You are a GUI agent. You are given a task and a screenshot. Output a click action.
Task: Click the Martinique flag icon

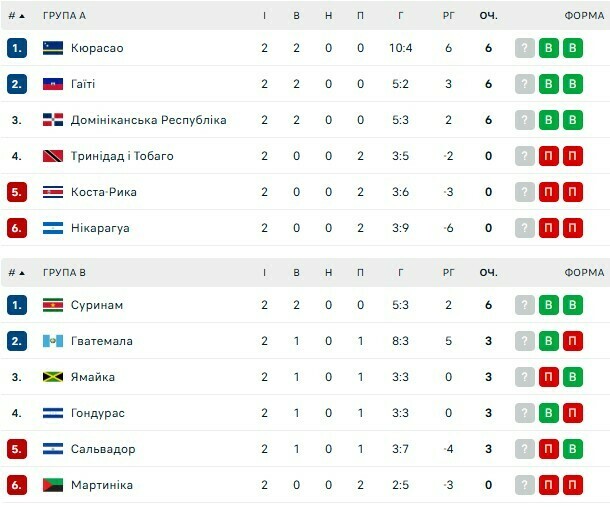(x=53, y=485)
